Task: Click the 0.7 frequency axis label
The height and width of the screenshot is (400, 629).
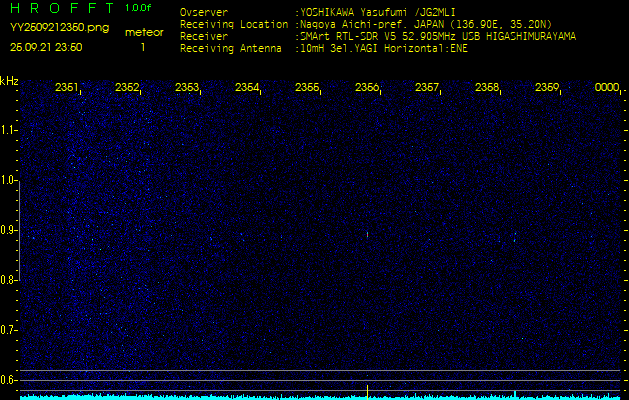Action: coord(9,330)
